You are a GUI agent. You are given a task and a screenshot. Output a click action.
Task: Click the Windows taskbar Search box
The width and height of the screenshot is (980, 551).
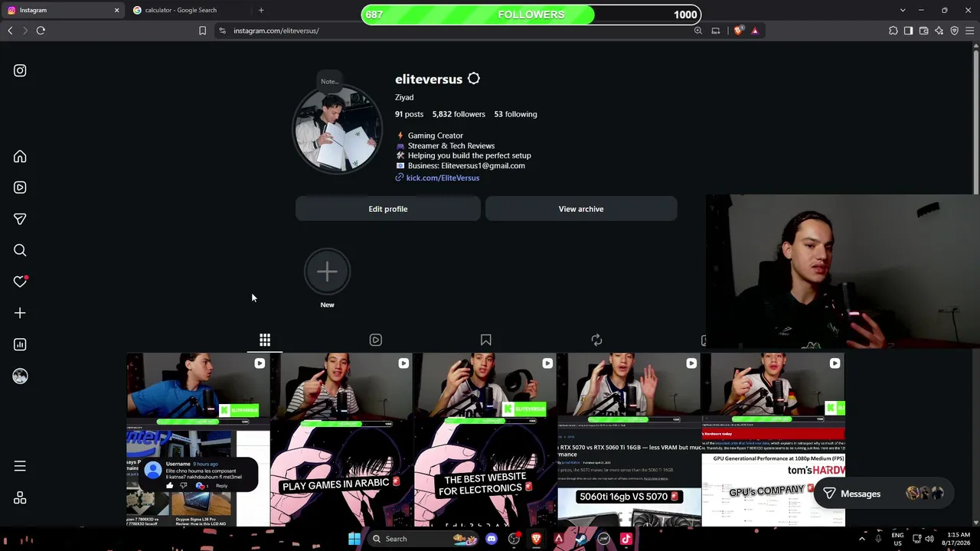[422, 539]
